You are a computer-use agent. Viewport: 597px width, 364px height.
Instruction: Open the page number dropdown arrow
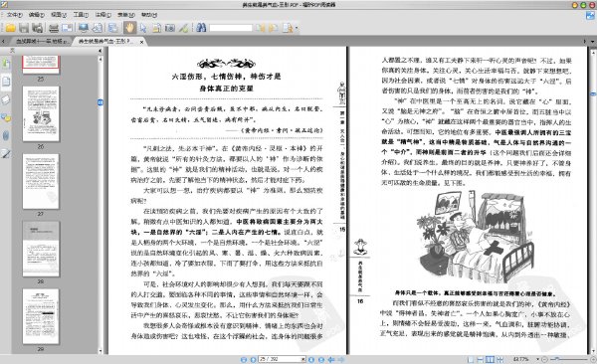pyautogui.click(x=303, y=359)
